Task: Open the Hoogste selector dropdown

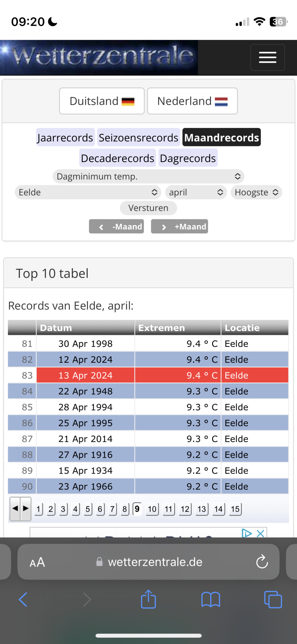Action: pyautogui.click(x=256, y=192)
